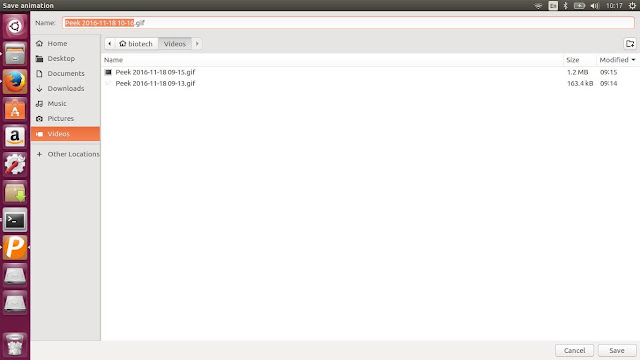Switch to the biotech path segment
This screenshot has width=640, height=360.
pos(136,44)
